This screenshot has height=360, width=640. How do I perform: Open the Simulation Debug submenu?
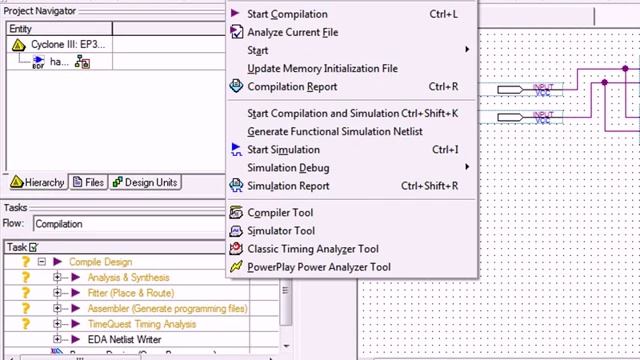(x=352, y=167)
